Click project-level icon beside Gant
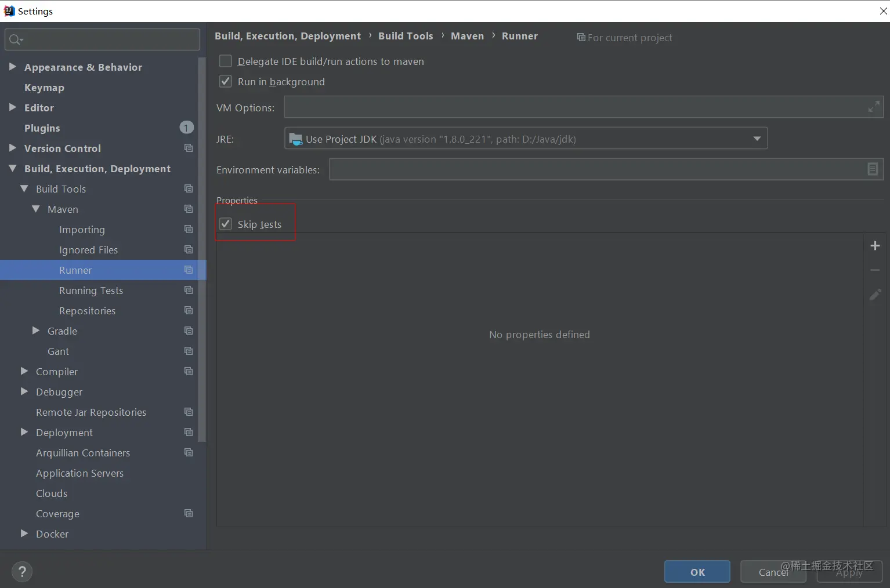The height and width of the screenshot is (588, 890). pos(189,351)
